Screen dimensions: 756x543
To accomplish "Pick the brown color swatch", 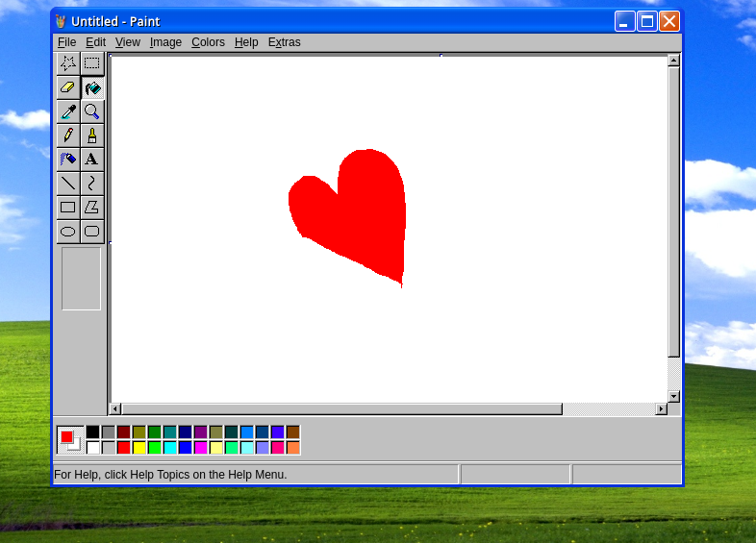I will 293,432.
